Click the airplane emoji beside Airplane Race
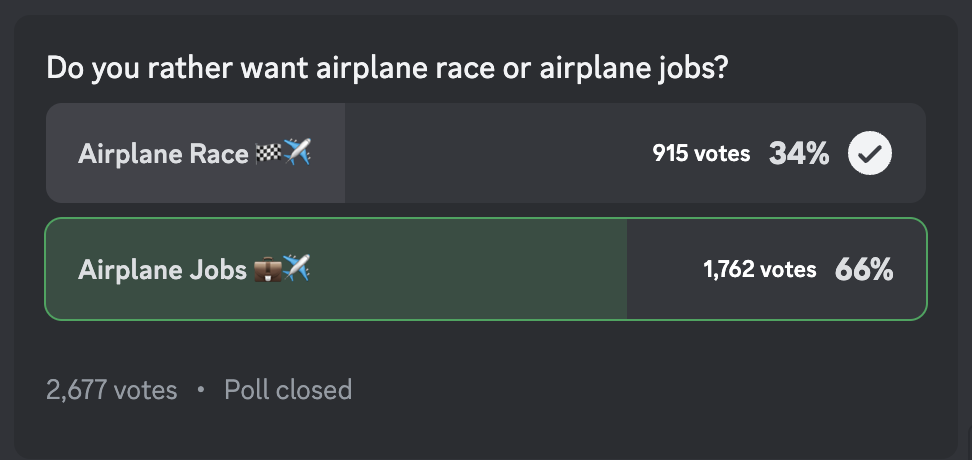The image size is (972, 460). tap(296, 152)
